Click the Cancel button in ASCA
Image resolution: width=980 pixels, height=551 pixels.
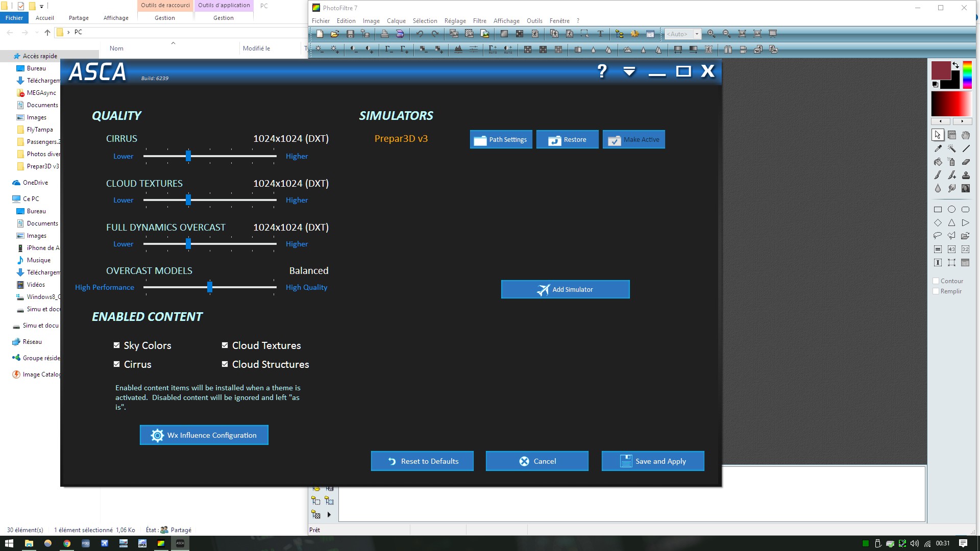537,461
